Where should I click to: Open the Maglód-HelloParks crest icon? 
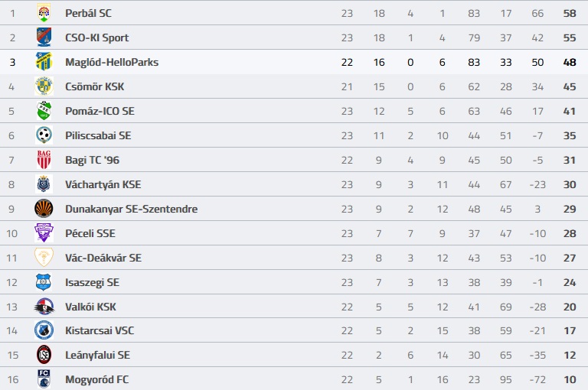44,62
